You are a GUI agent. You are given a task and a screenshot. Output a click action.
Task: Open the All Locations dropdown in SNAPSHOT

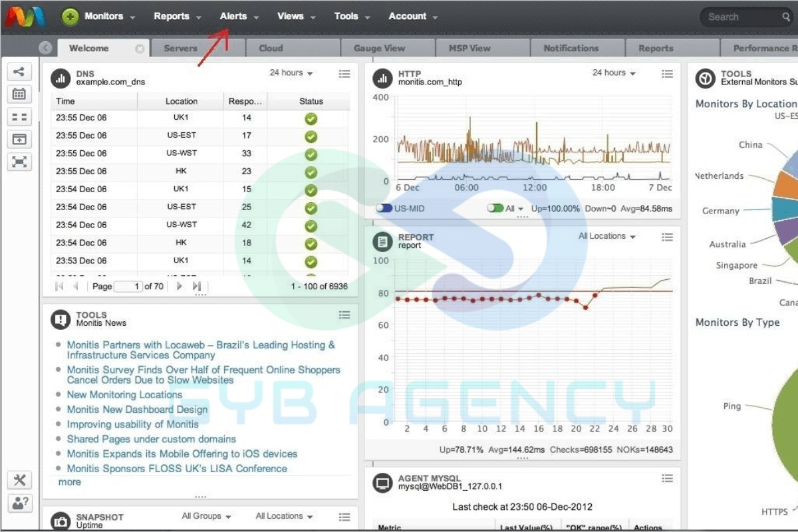284,516
